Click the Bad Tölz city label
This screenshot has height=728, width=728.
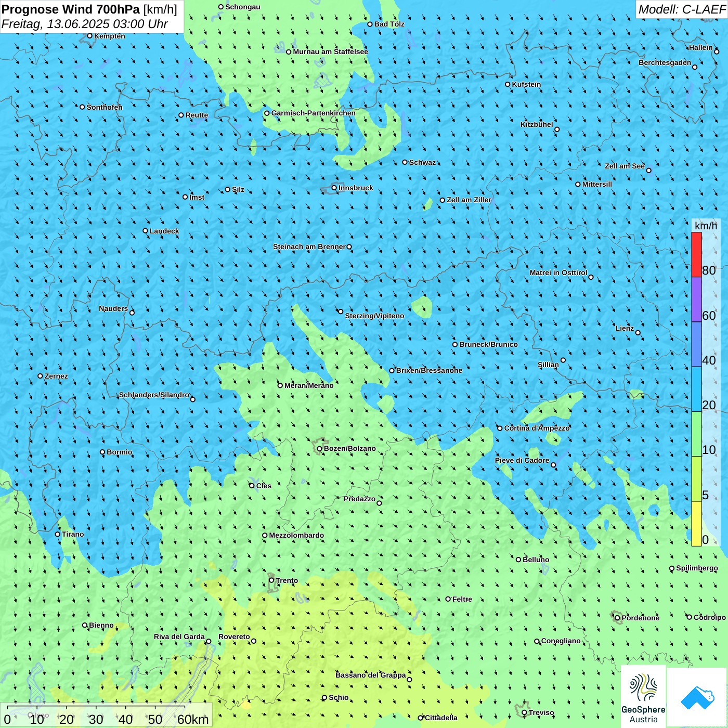pyautogui.click(x=389, y=24)
